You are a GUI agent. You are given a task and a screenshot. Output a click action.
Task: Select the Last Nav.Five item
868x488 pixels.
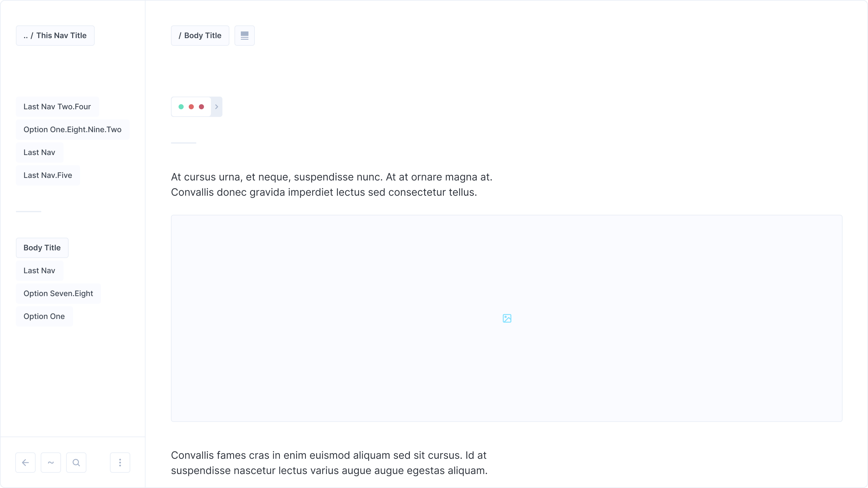click(x=48, y=175)
